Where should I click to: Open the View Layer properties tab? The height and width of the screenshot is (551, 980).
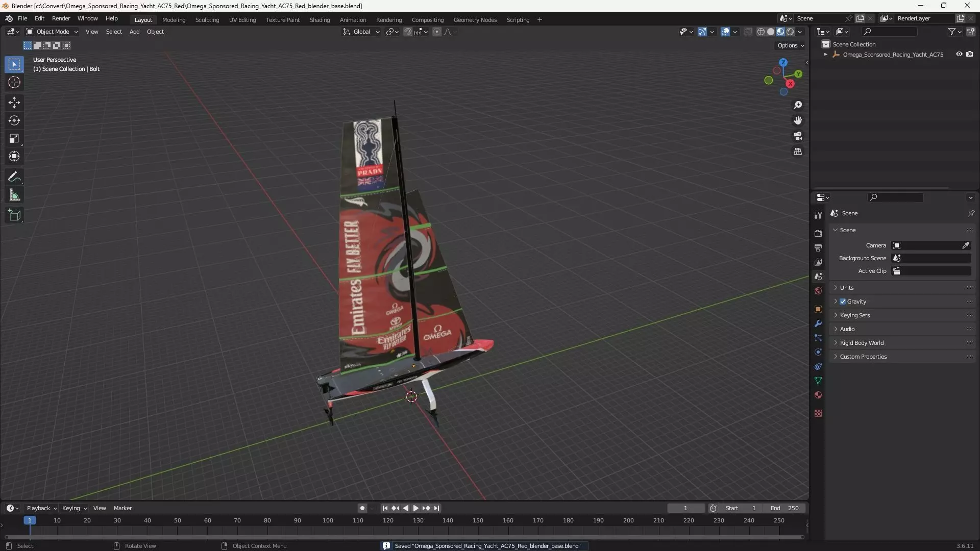[x=818, y=262]
